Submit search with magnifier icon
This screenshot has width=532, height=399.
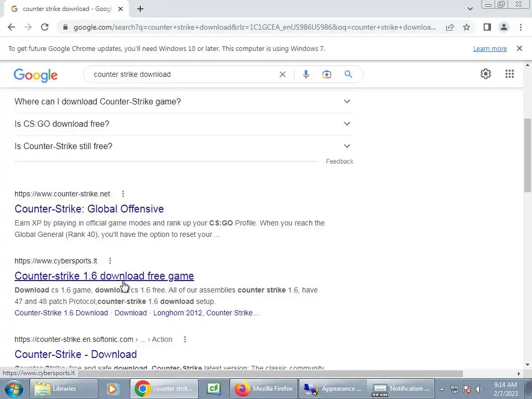coord(348,74)
